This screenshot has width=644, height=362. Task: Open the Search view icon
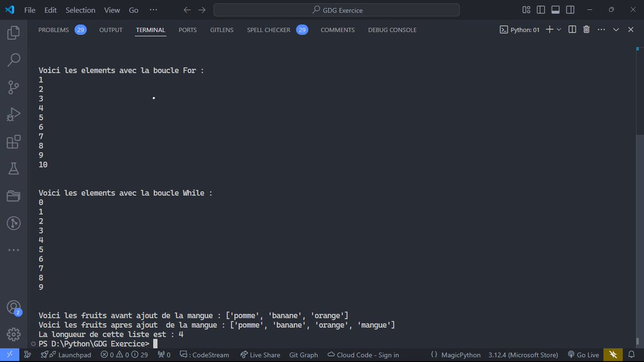[13, 59]
